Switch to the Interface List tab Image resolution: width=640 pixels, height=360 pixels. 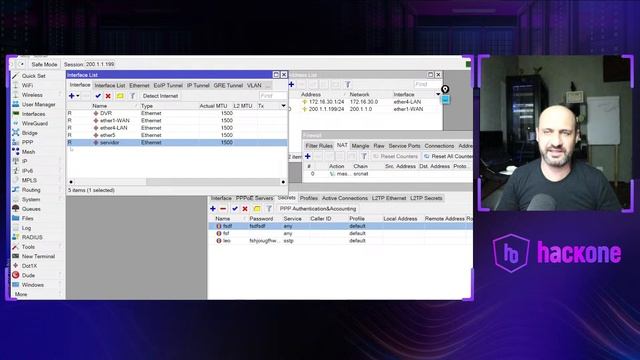click(110, 85)
